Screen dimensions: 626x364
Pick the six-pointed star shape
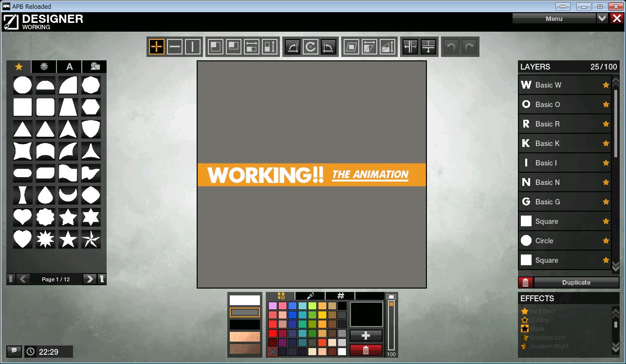[91, 217]
